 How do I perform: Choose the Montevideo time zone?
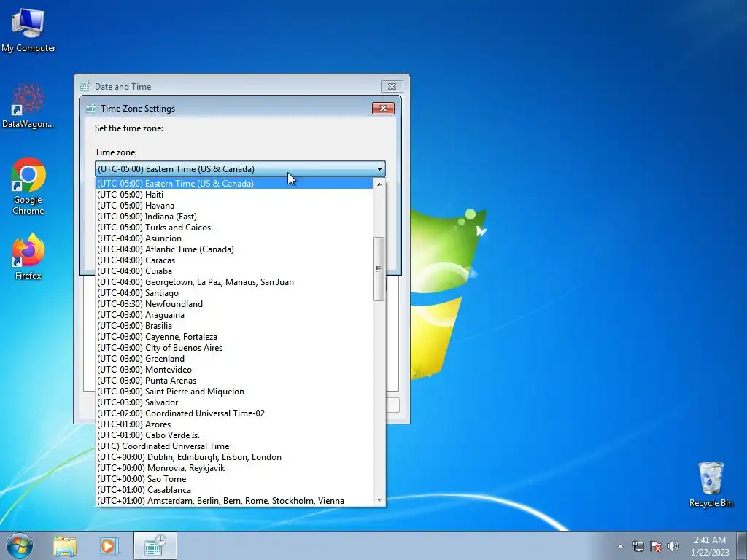coord(234,370)
